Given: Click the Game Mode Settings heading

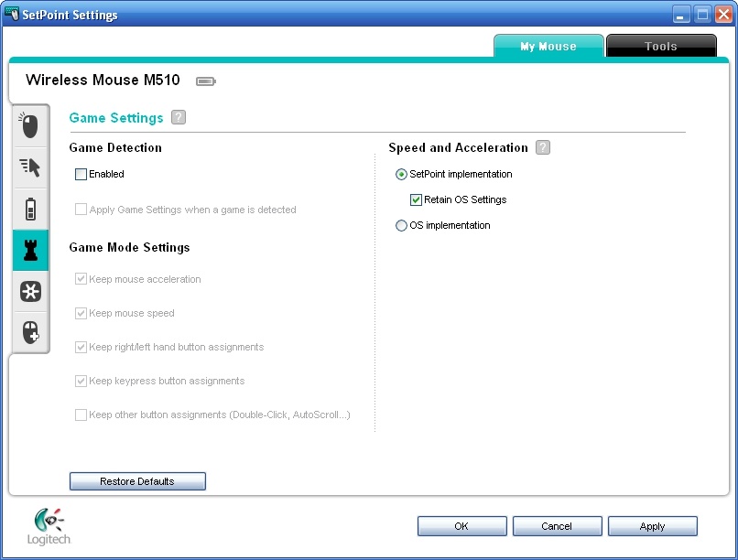Looking at the screenshot, I should pyautogui.click(x=129, y=247).
